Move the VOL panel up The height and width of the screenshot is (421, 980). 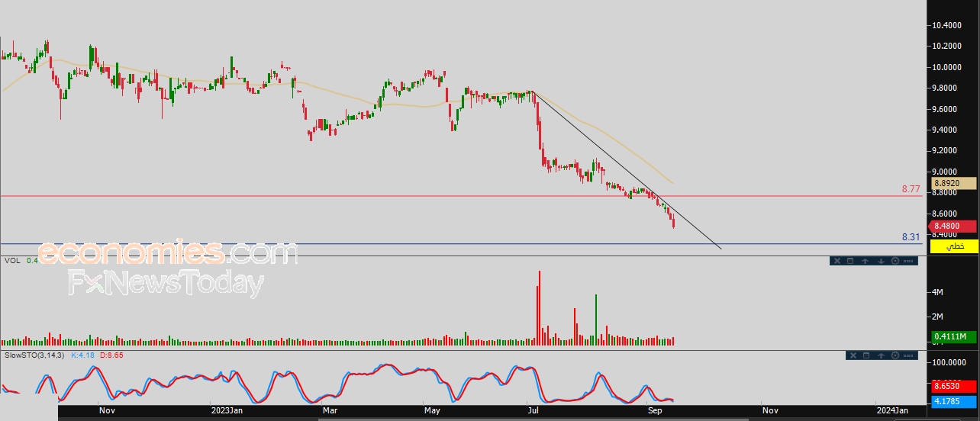click(x=866, y=261)
